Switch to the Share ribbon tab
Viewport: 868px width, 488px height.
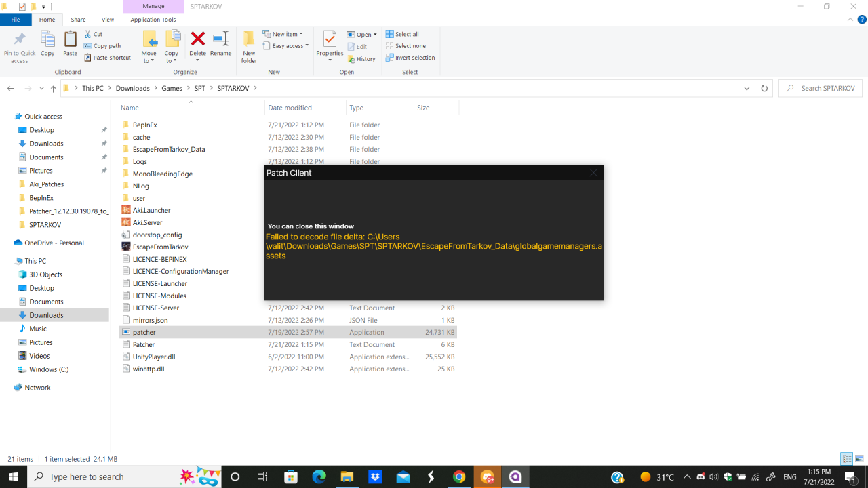[78, 20]
